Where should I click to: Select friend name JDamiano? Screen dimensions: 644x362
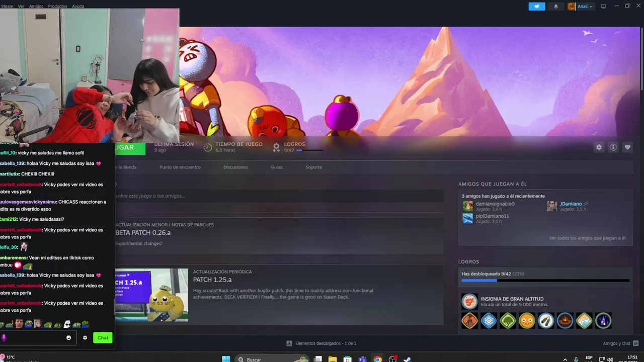click(x=571, y=204)
